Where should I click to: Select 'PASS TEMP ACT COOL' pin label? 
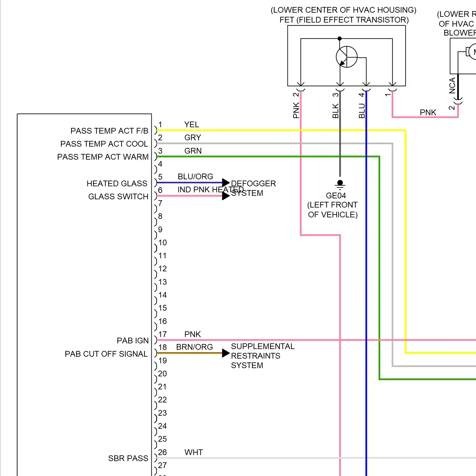click(x=104, y=144)
